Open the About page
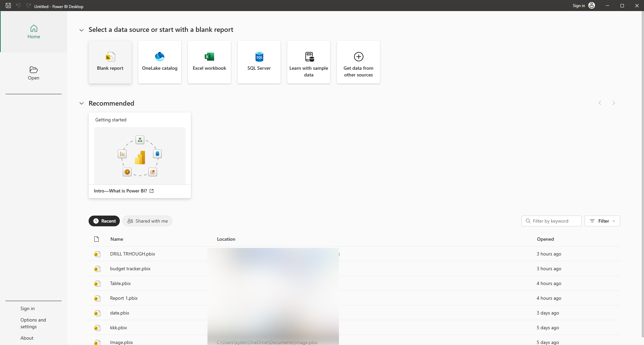 (27, 338)
